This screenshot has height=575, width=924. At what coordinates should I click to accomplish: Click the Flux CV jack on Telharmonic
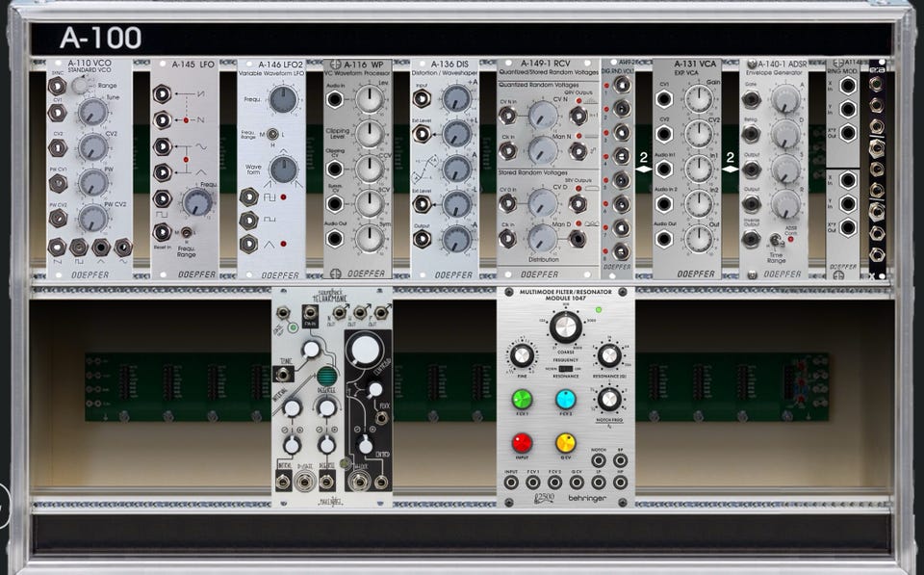(x=382, y=419)
